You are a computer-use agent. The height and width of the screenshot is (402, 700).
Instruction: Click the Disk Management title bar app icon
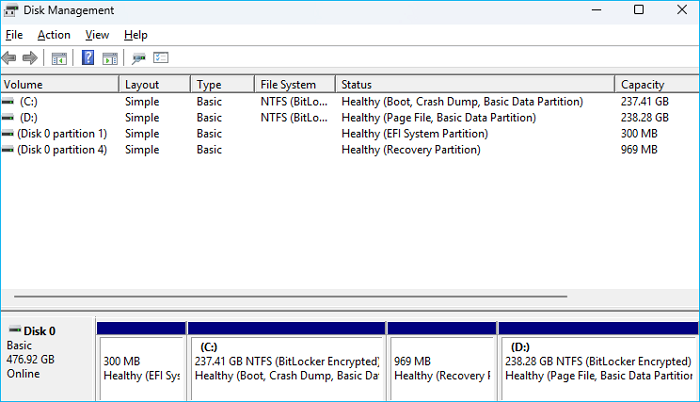(x=11, y=10)
